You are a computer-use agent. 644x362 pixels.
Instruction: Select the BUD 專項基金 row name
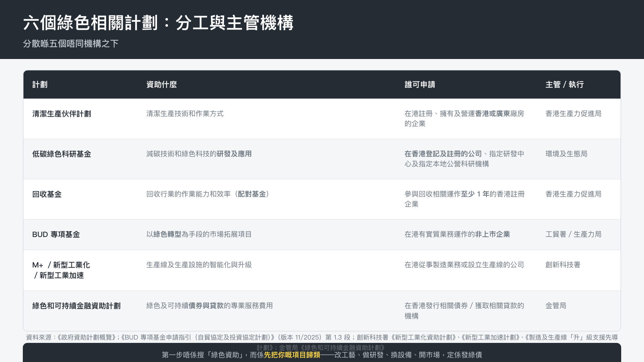tap(56, 235)
